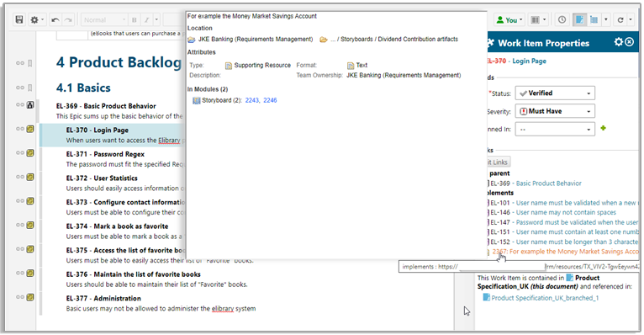Click the link icon beside EL-370 row

(19, 129)
